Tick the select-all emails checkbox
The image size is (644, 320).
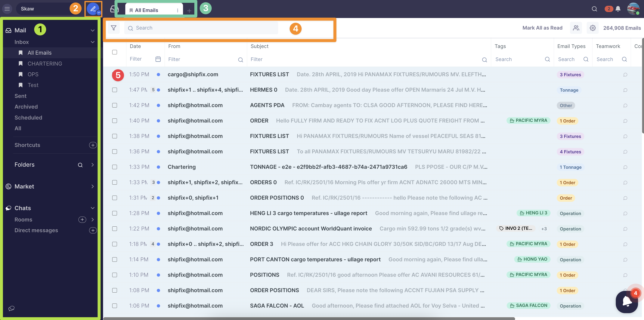click(x=115, y=52)
